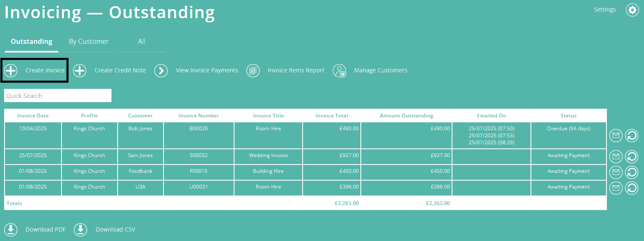Click the Download PDF label
The image size is (644, 241).
click(45, 229)
